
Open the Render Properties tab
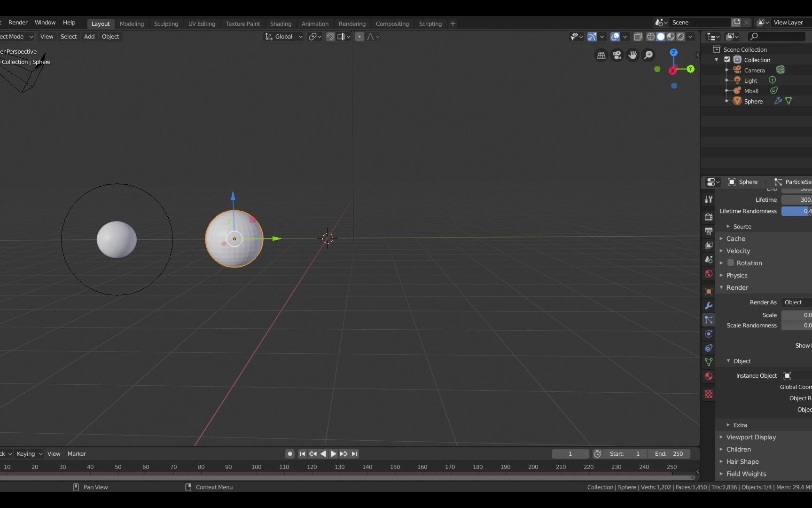(x=709, y=217)
